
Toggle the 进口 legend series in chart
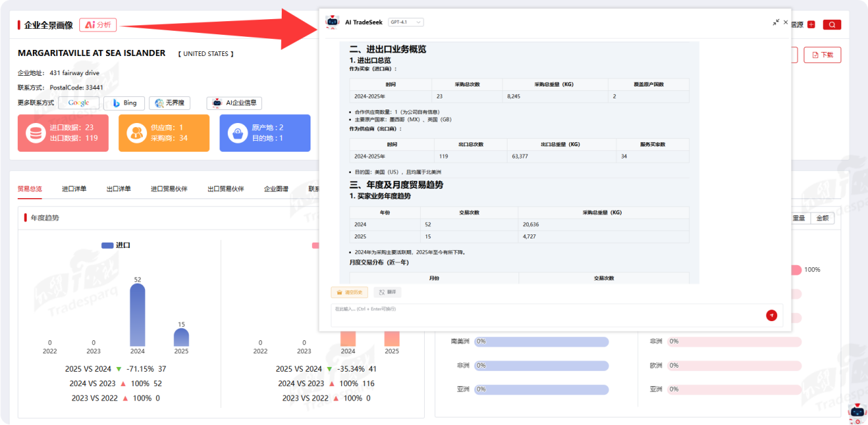coord(116,245)
